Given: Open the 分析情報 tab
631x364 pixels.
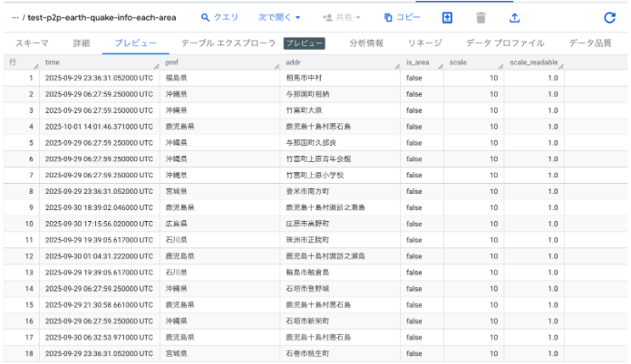Looking at the screenshot, I should tap(365, 43).
